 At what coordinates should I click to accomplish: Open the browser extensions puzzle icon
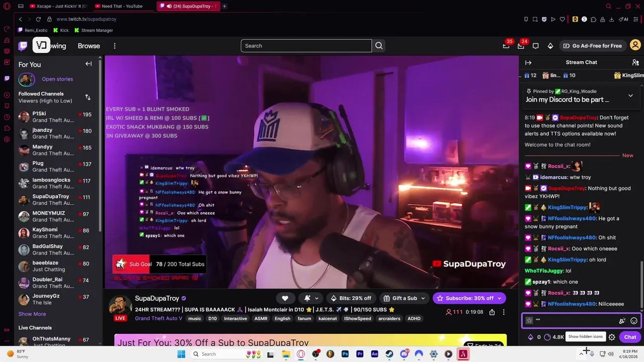(593, 19)
